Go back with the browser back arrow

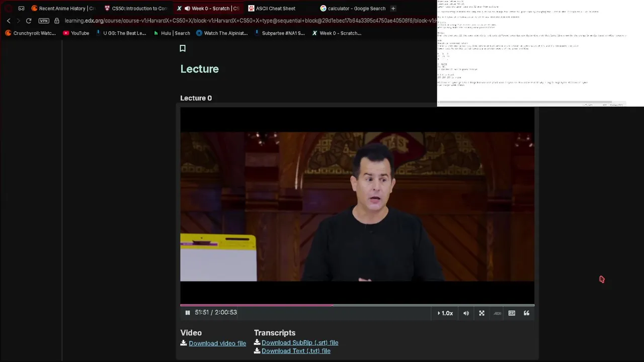pyautogui.click(x=9, y=21)
